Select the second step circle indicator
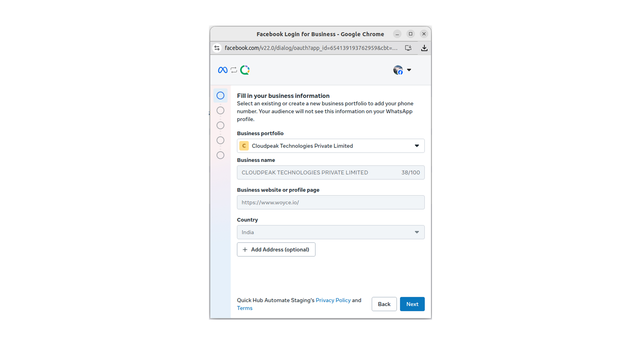 click(x=220, y=111)
